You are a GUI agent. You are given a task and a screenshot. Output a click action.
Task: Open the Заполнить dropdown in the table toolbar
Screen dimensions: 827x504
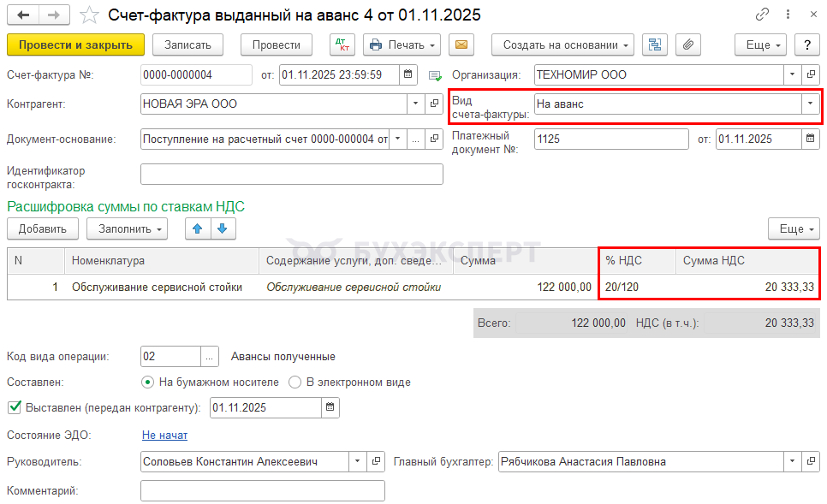tap(127, 228)
